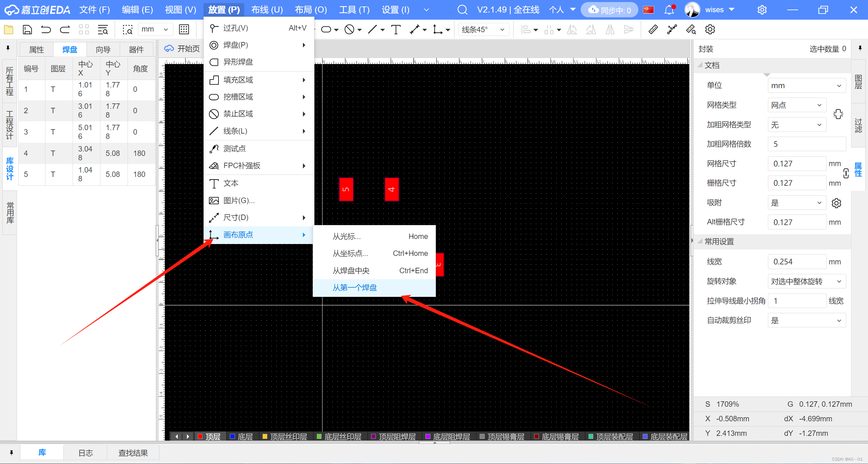Click the save file icon
Image resolution: width=868 pixels, height=464 pixels.
[27, 29]
